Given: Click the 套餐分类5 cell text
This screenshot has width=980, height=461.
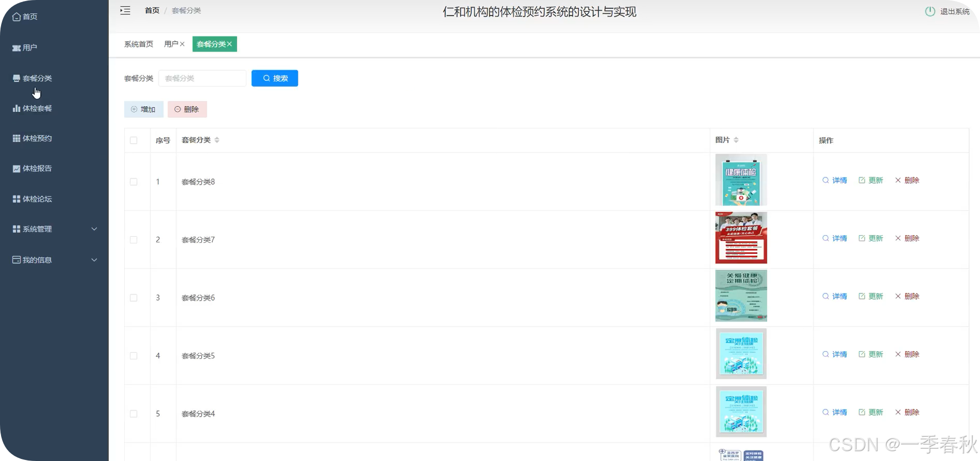Looking at the screenshot, I should [x=198, y=356].
